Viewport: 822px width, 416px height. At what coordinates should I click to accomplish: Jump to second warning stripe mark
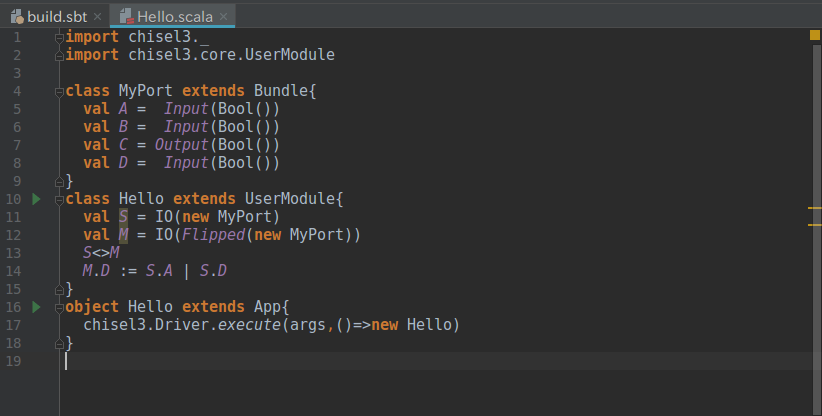(x=814, y=225)
